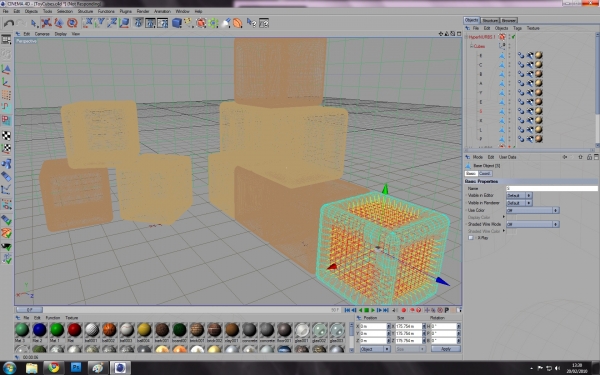Viewport: 600px width, 375px height.
Task: Stop playback with the green square
Action: click(367, 310)
